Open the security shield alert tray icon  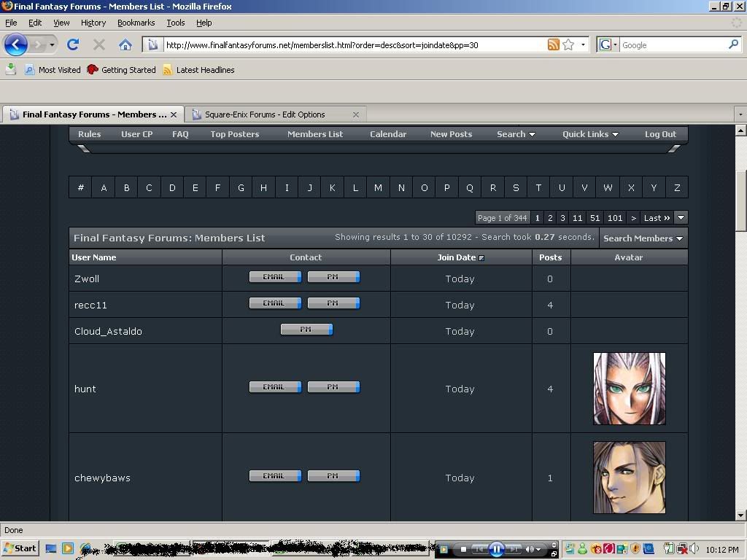635,549
